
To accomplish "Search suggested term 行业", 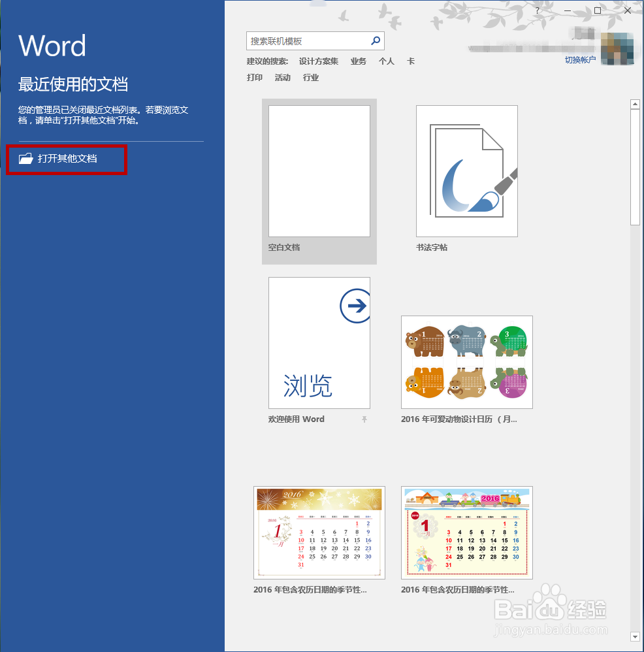I will (x=310, y=77).
